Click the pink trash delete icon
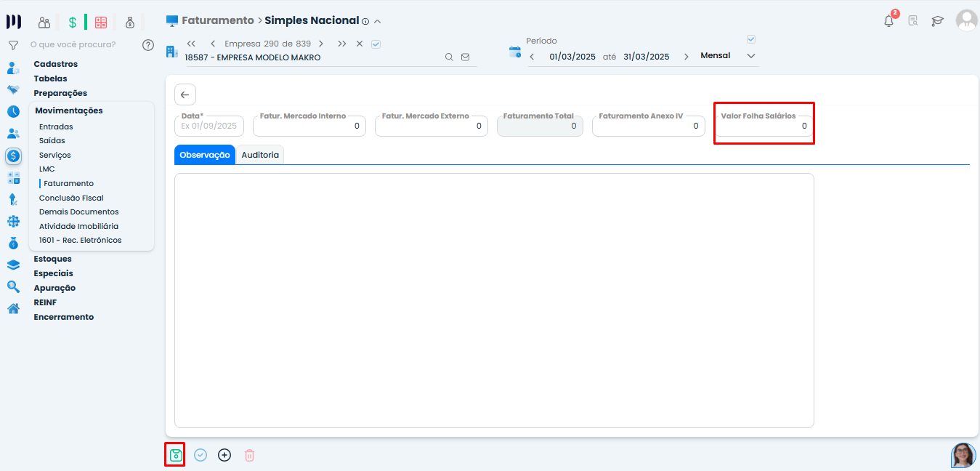The image size is (980, 471). pyautogui.click(x=249, y=455)
